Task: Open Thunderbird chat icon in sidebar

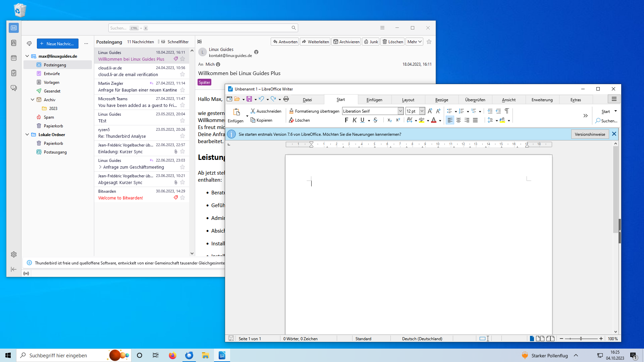Action: (14, 88)
